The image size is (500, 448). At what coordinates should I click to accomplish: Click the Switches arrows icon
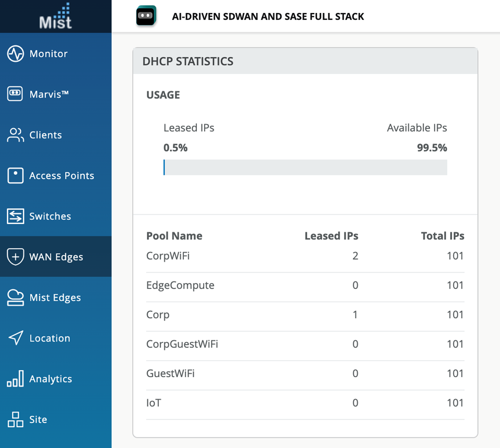(15, 216)
